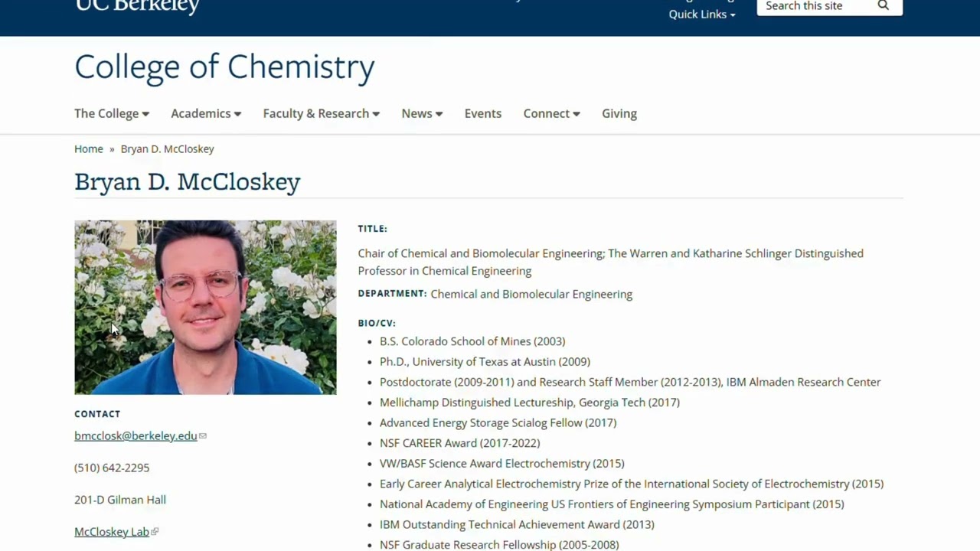Expand the Quick Links dropdown
980x551 pixels.
point(701,15)
